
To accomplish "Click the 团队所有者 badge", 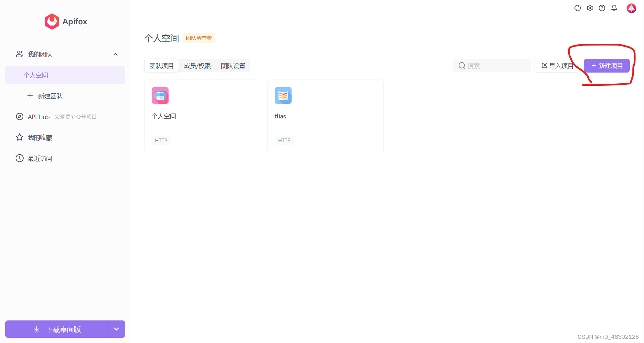I will tap(199, 38).
